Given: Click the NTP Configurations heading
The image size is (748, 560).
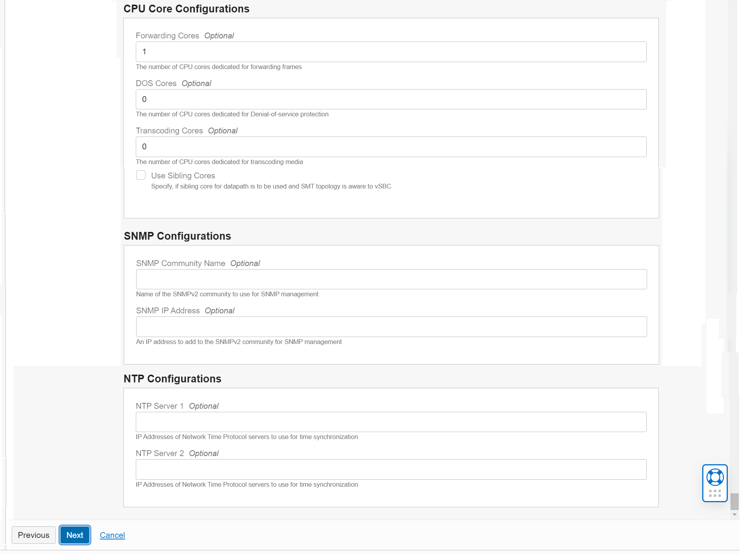Looking at the screenshot, I should pos(173,379).
